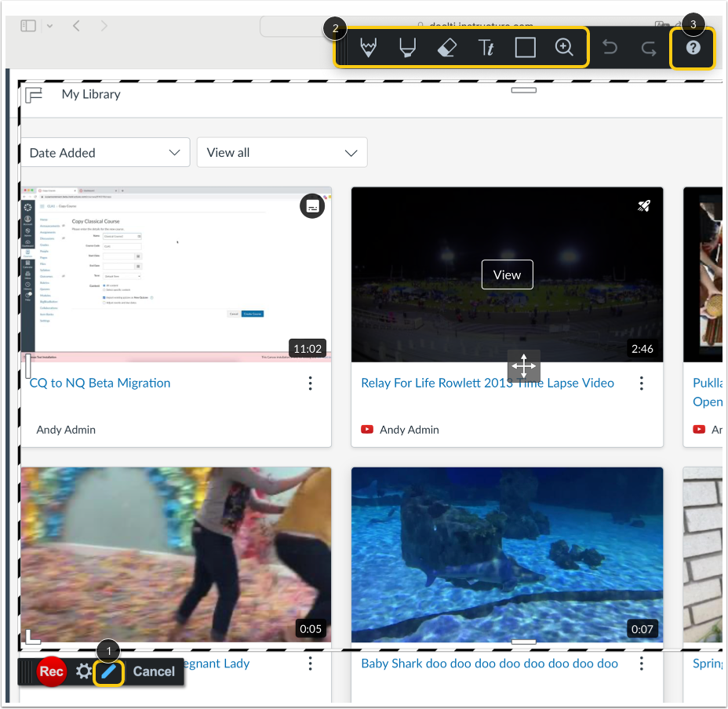Image resolution: width=728 pixels, height=709 pixels.
Task: Select the Text annotation tool
Action: point(486,47)
